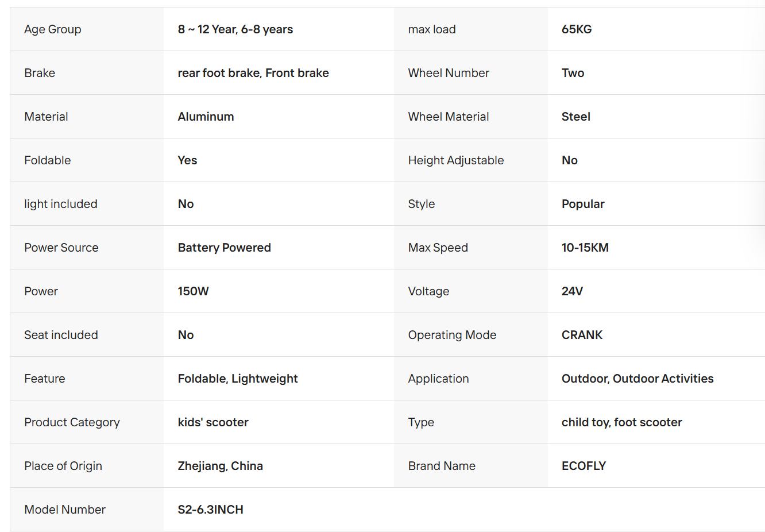Select the Battery Powered value
The image size is (765, 532).
(x=225, y=248)
